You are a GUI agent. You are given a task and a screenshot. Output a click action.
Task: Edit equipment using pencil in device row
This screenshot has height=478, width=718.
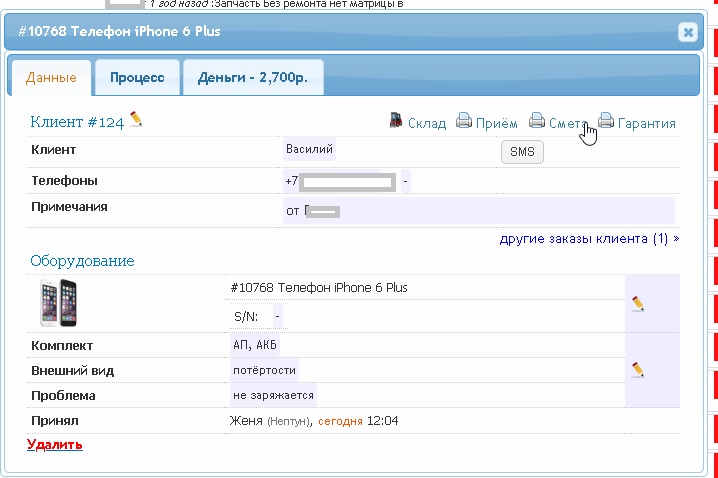coord(638,303)
